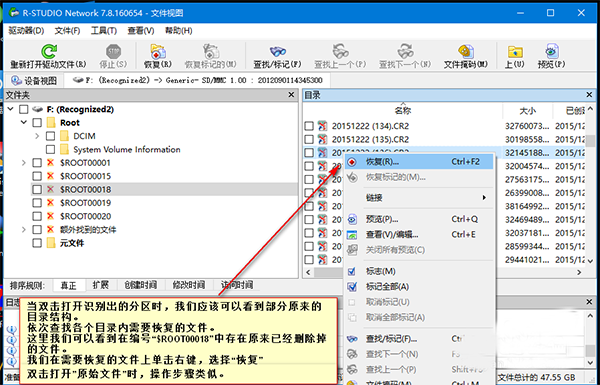Viewport: 600px width, 385px height.
Task: Click the R-Studio app icon in title bar
Action: (14, 13)
